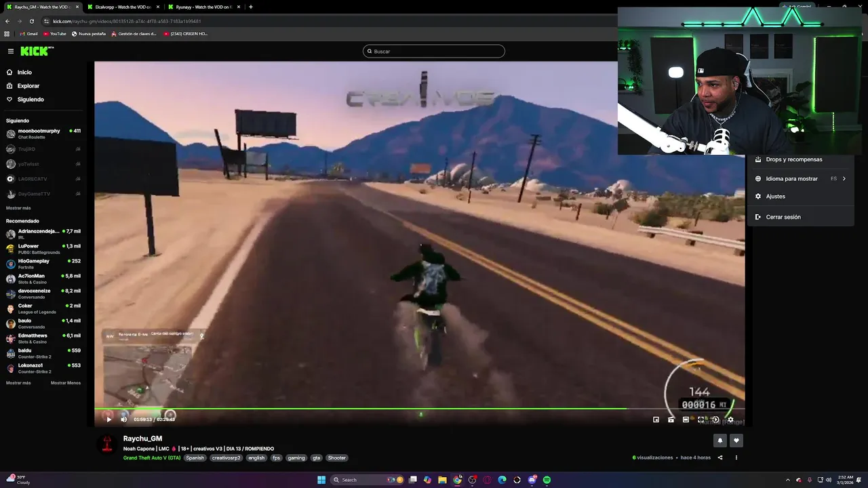
Task: Click the kick.com address bar URL
Action: click(x=127, y=21)
